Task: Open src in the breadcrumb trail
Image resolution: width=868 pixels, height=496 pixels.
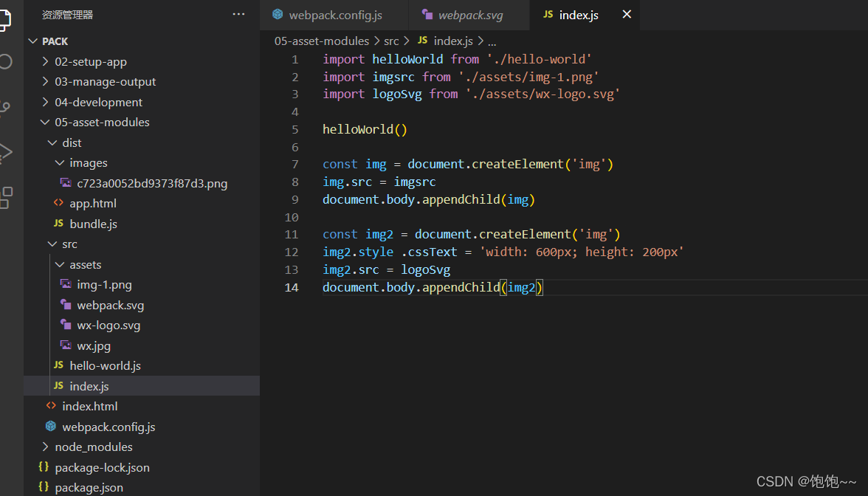Action: pos(391,41)
